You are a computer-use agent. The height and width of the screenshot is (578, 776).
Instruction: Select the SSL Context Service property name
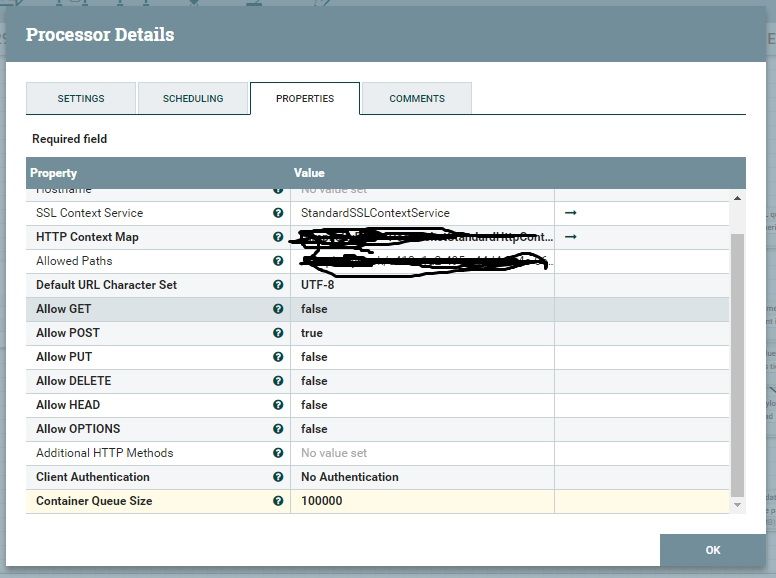90,213
